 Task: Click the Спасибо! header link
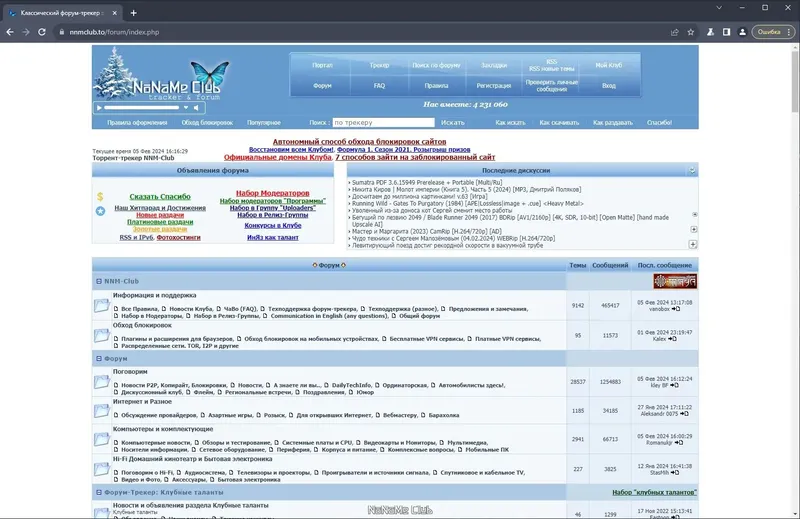[x=659, y=122]
